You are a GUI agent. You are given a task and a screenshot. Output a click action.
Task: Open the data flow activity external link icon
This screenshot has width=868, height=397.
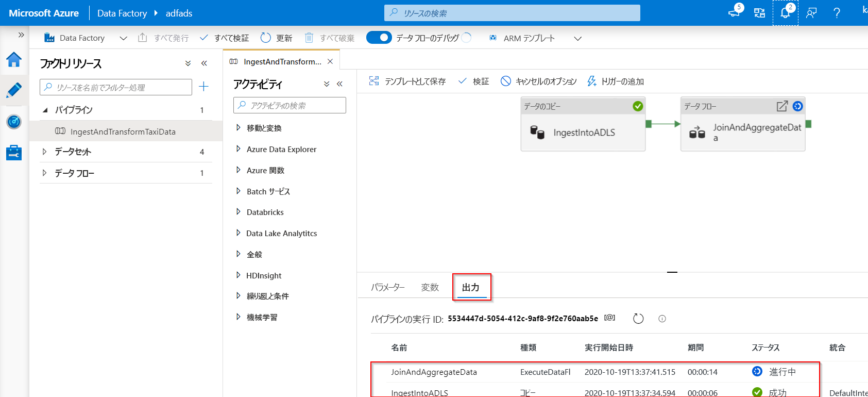[x=782, y=106]
